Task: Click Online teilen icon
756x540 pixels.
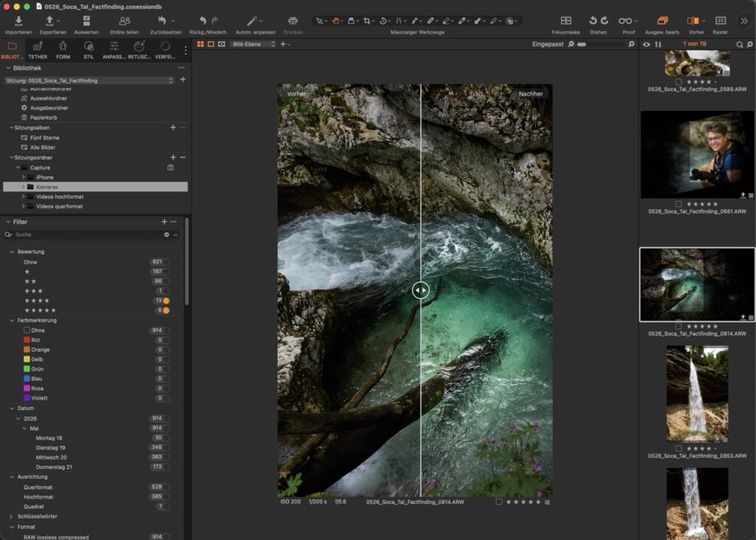Action: (x=124, y=21)
